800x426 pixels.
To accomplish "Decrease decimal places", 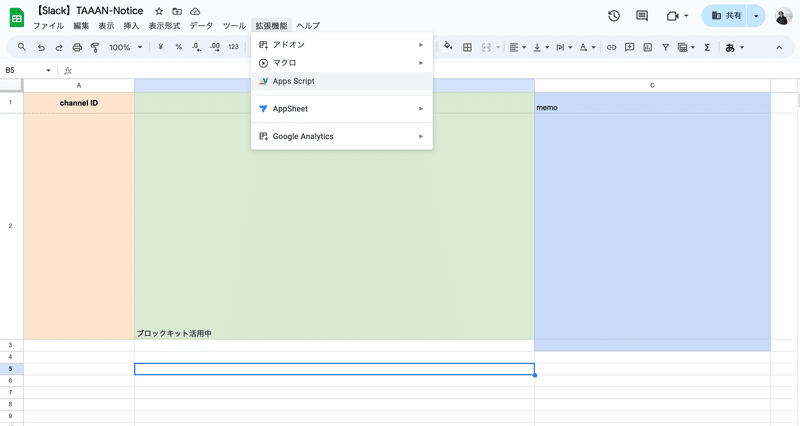I will (196, 47).
